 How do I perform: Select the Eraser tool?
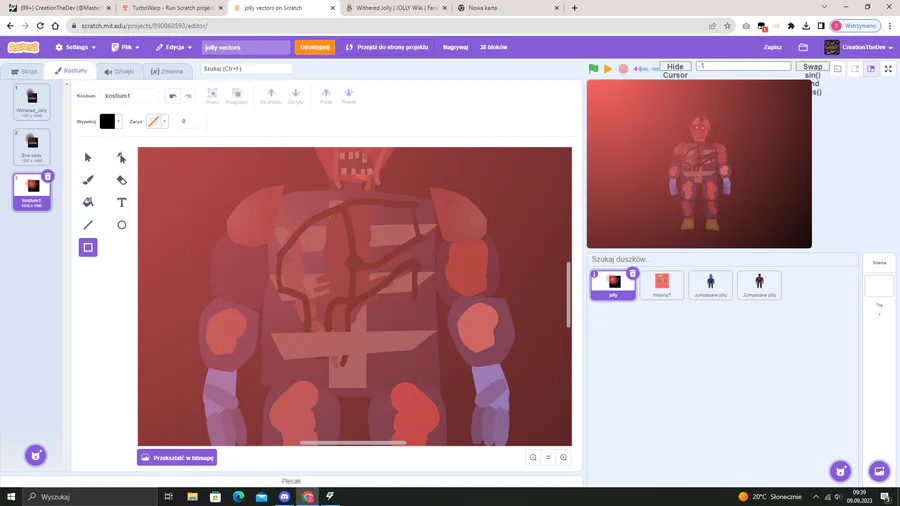pos(122,180)
